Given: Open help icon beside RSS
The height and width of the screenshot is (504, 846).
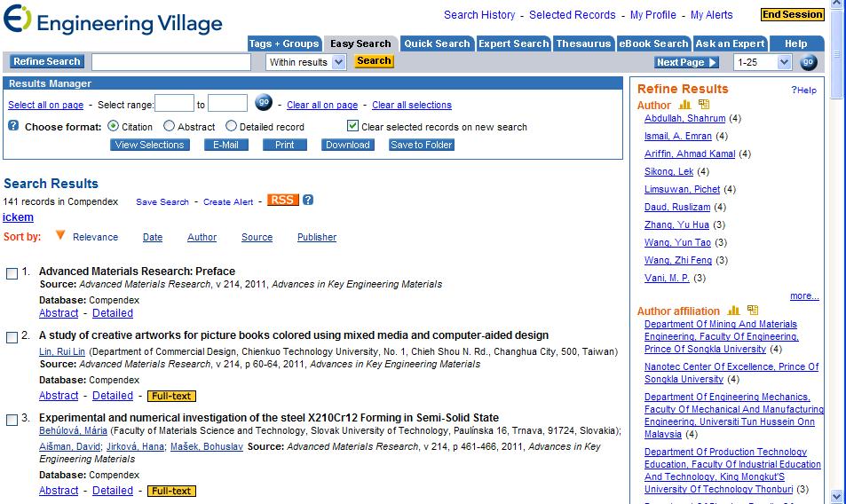Looking at the screenshot, I should pos(308,200).
